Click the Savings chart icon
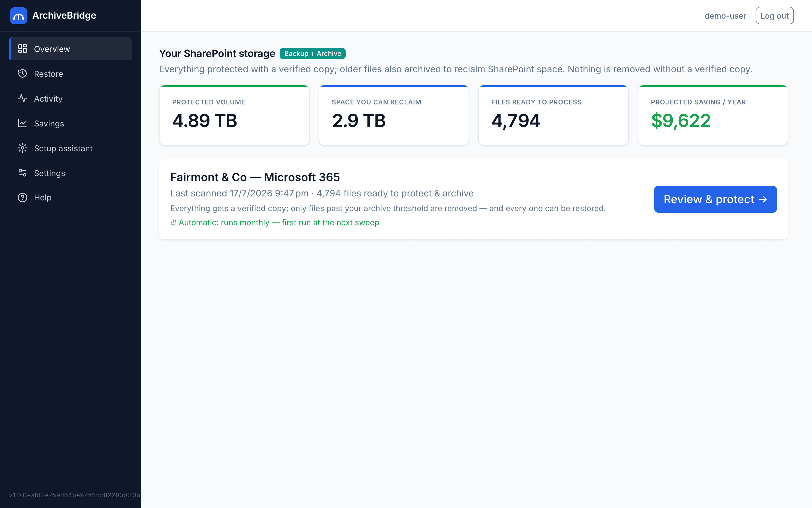812x508 pixels. (23, 123)
